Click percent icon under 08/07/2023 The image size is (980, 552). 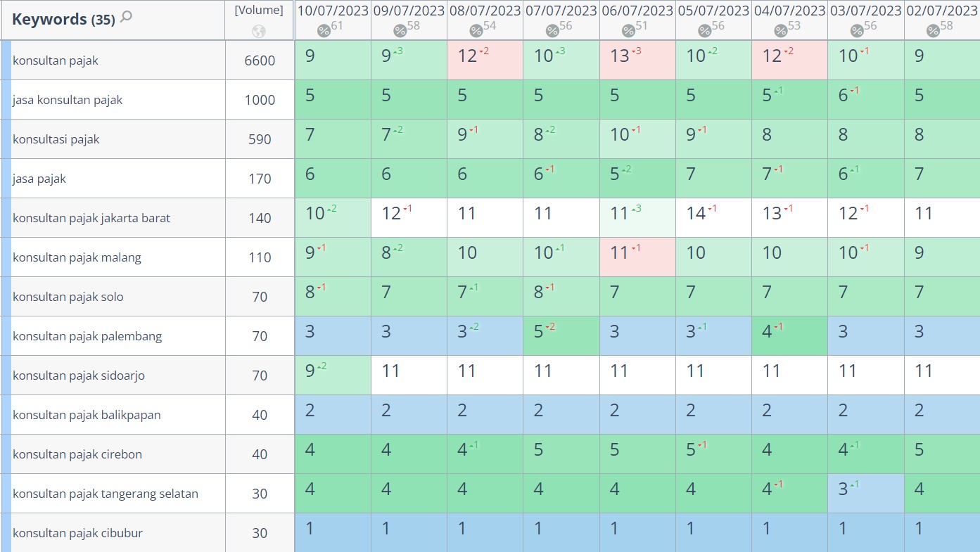pos(476,30)
